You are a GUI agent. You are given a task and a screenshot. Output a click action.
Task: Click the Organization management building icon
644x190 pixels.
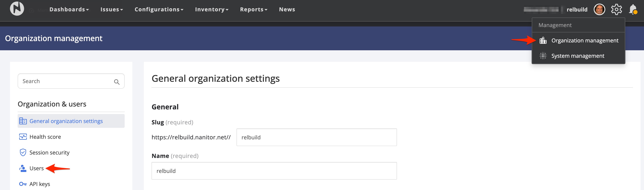click(x=543, y=40)
